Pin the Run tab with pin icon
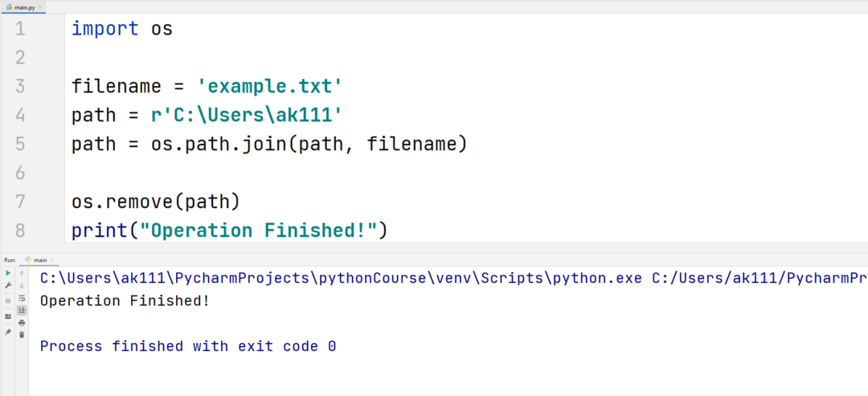Image resolution: width=868 pixels, height=396 pixels. (8, 332)
